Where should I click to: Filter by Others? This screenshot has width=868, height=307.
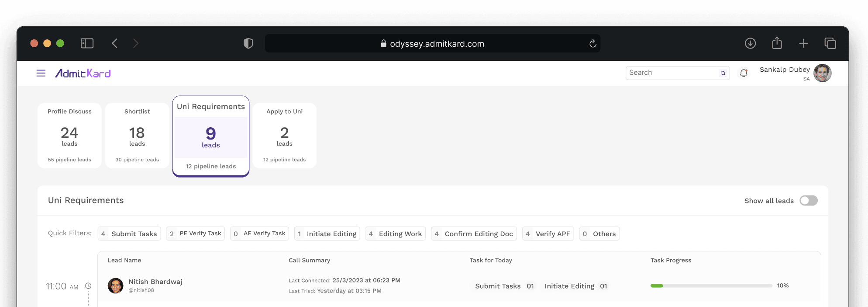click(x=599, y=234)
